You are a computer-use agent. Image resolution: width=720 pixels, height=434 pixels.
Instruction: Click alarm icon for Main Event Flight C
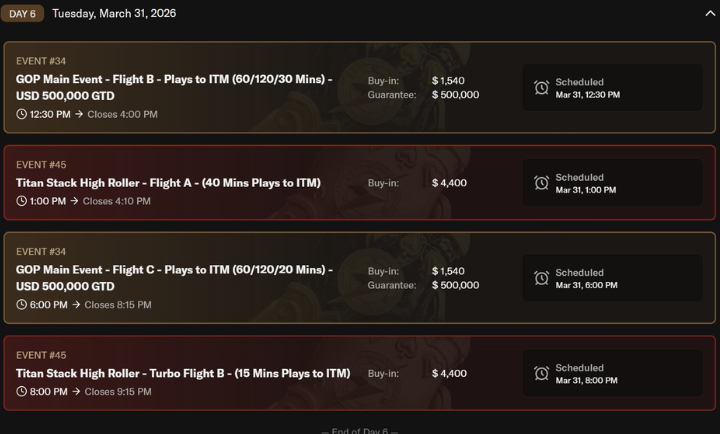(541, 278)
